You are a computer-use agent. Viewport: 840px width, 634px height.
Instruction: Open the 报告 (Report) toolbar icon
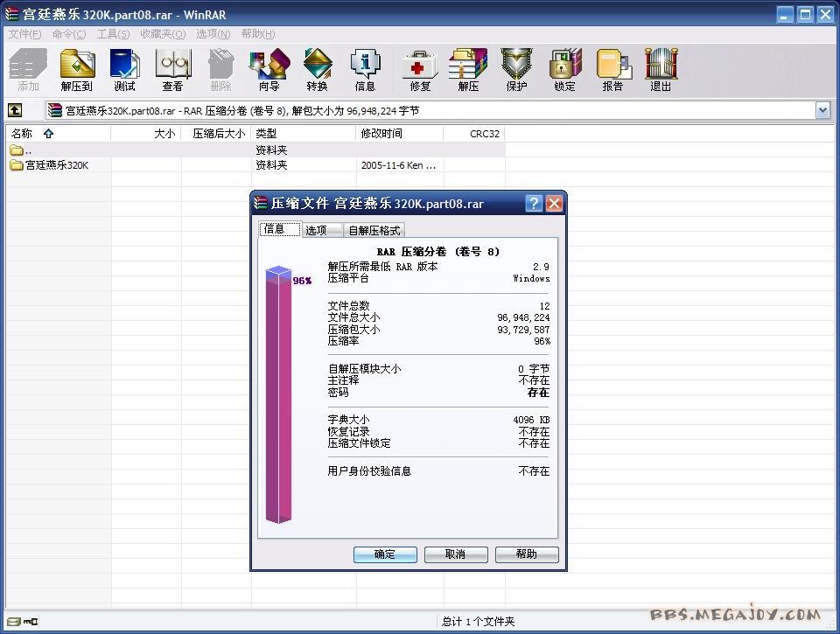(x=612, y=70)
